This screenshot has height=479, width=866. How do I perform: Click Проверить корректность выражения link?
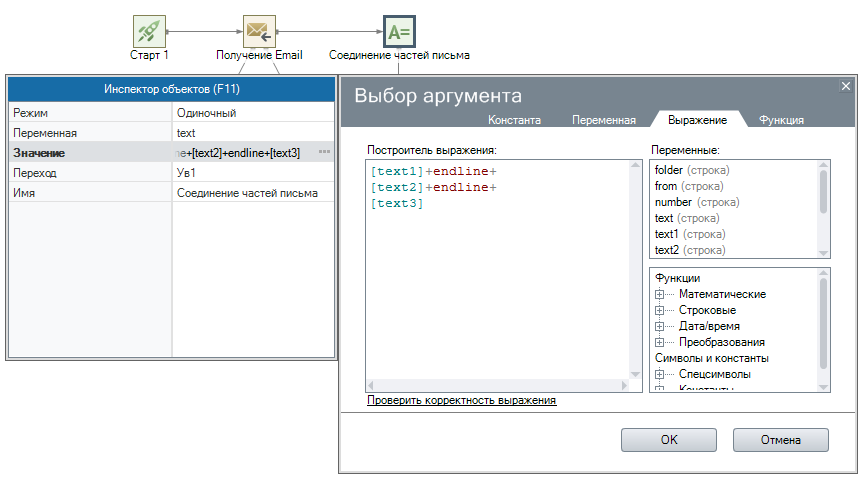[461, 400]
